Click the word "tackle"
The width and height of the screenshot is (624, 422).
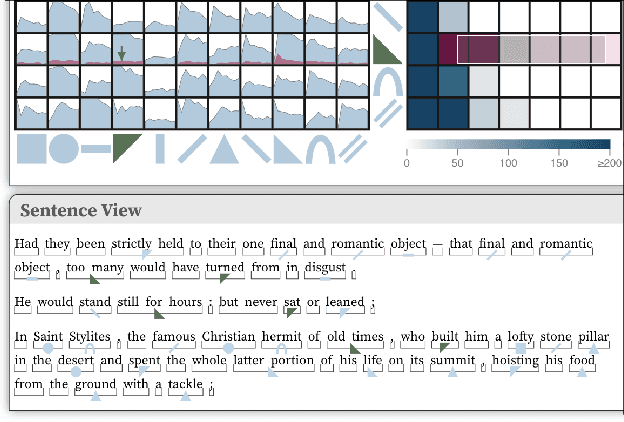coord(187,383)
